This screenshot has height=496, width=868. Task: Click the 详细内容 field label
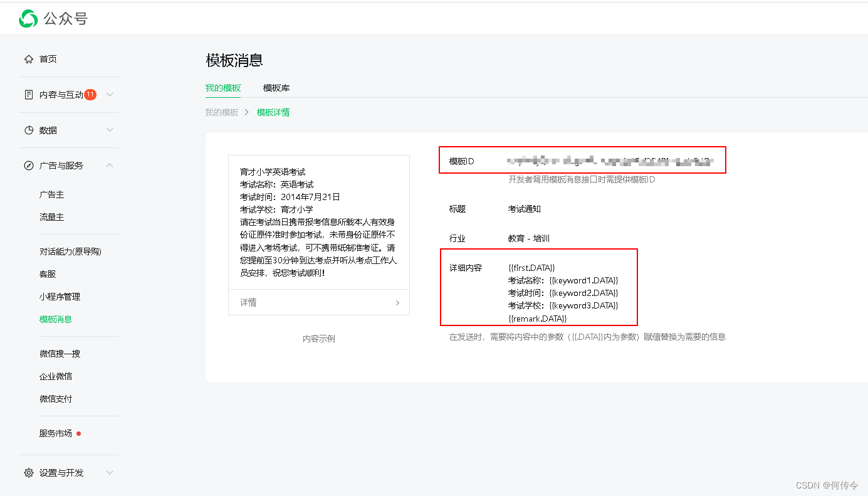pyautogui.click(x=466, y=268)
